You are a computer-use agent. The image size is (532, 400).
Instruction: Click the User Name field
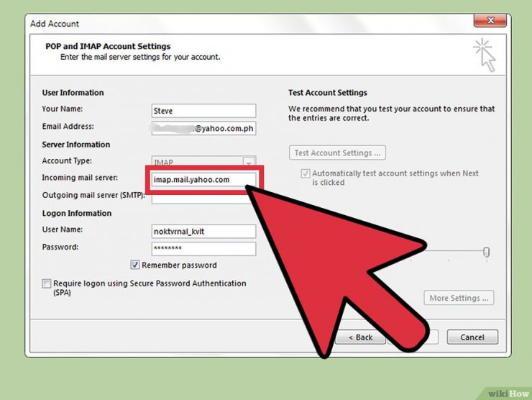203,231
